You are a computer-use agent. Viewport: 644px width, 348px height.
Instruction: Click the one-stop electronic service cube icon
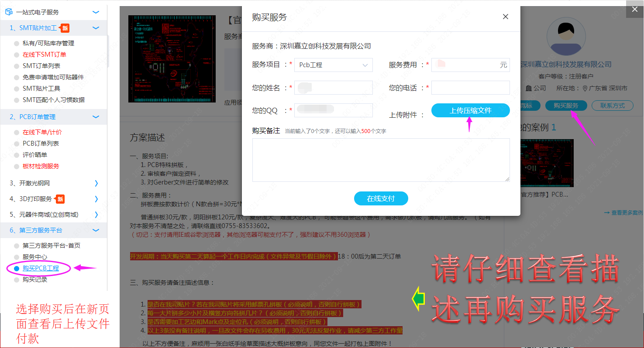tap(9, 12)
